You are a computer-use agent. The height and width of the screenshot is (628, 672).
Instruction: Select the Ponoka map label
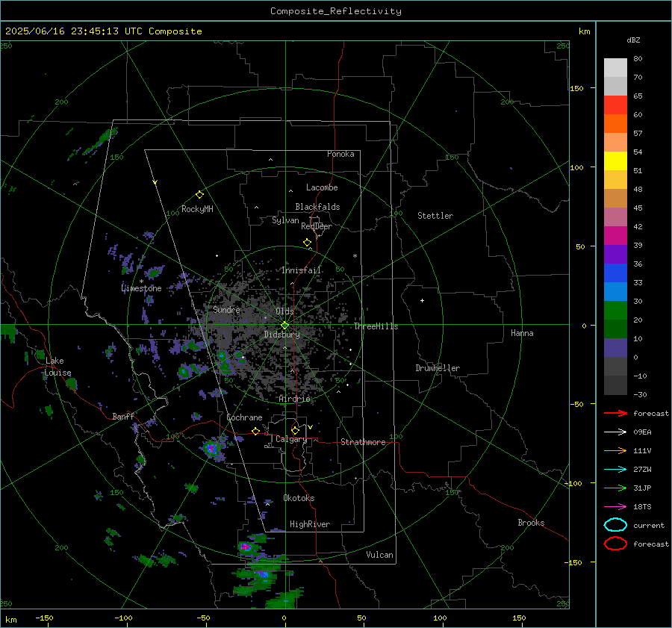point(340,154)
